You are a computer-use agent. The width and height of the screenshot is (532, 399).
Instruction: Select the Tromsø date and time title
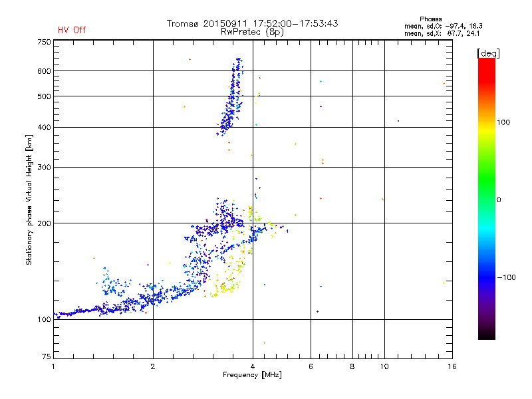tap(252, 23)
